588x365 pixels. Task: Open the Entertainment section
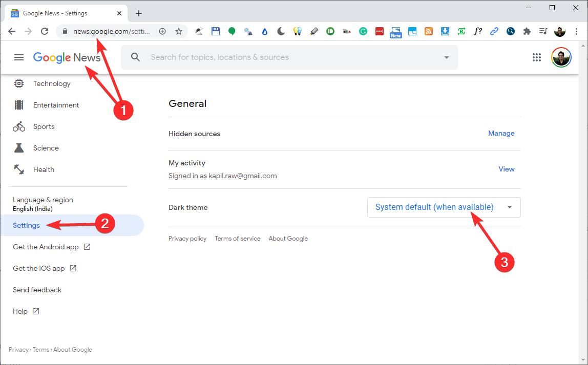56,105
